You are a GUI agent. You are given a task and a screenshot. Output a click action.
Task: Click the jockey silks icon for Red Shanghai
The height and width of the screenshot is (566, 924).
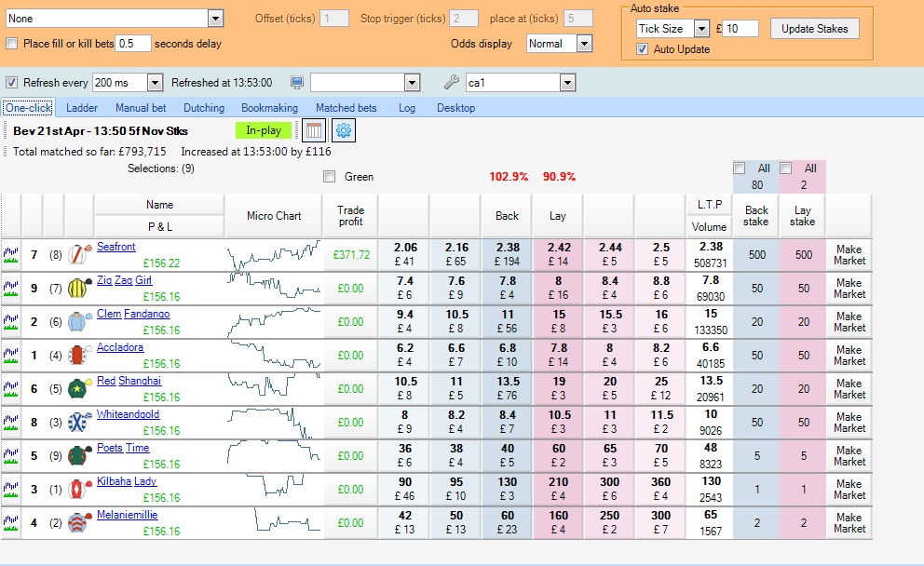coord(79,387)
